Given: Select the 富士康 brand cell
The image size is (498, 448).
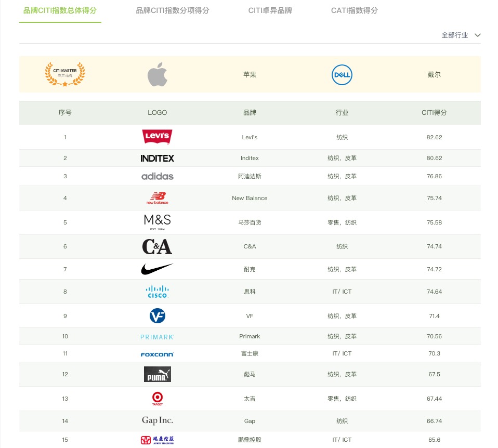Looking at the screenshot, I should click(x=250, y=353).
